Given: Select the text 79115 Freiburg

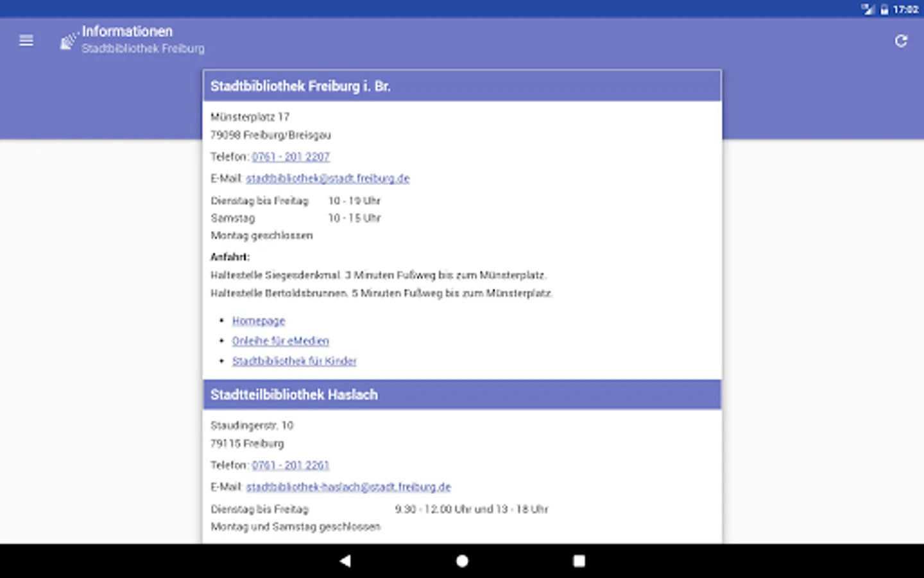Looking at the screenshot, I should pos(247,443).
